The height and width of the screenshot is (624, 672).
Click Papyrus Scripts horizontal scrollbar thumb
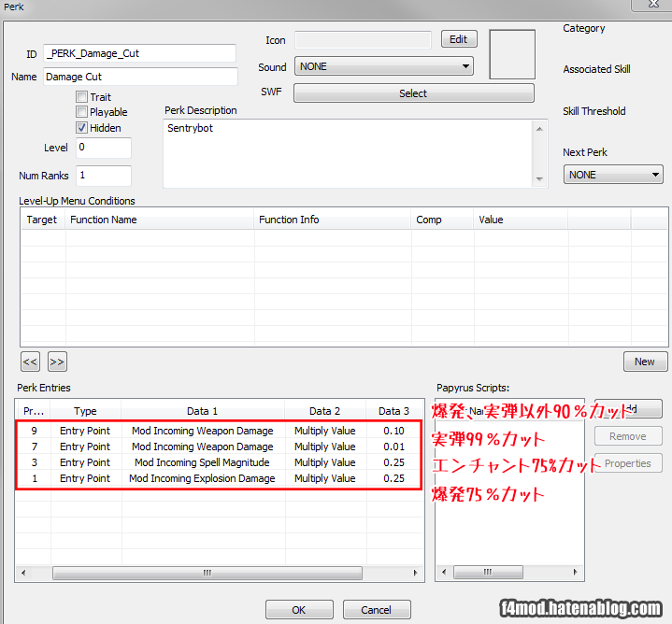point(488,572)
